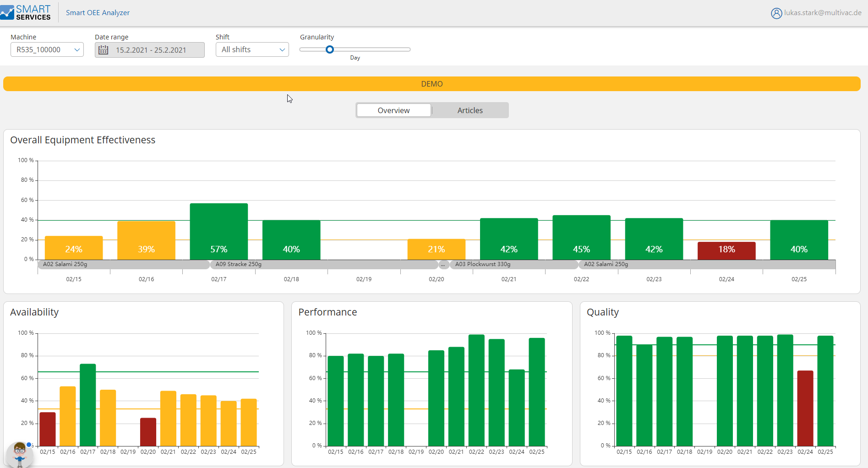Select the Overview tab
Viewport: 868px width, 468px height.
coord(393,110)
